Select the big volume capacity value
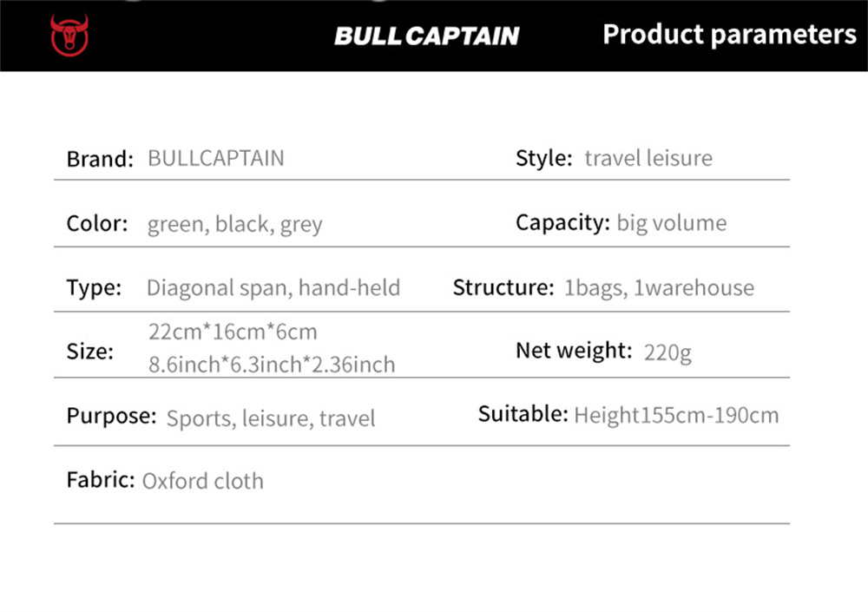 [672, 222]
